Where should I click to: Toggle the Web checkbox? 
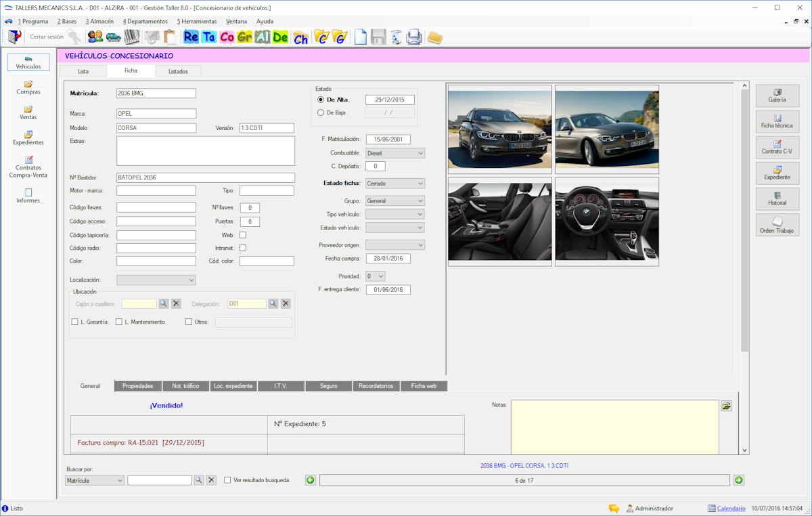point(243,235)
